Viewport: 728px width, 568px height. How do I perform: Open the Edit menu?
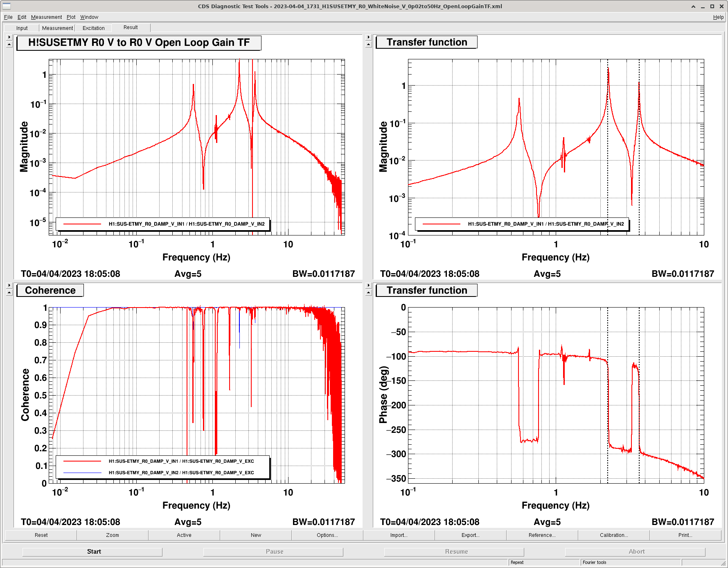22,17
